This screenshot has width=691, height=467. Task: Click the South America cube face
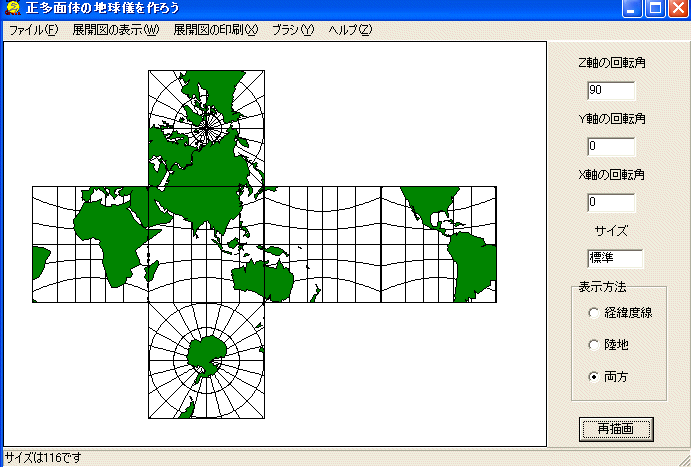click(x=439, y=245)
